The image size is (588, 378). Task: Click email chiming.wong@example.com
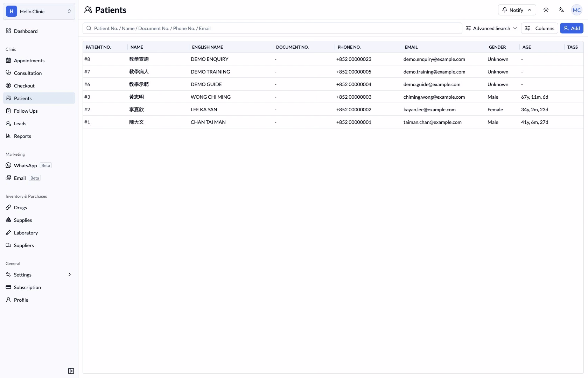434,97
